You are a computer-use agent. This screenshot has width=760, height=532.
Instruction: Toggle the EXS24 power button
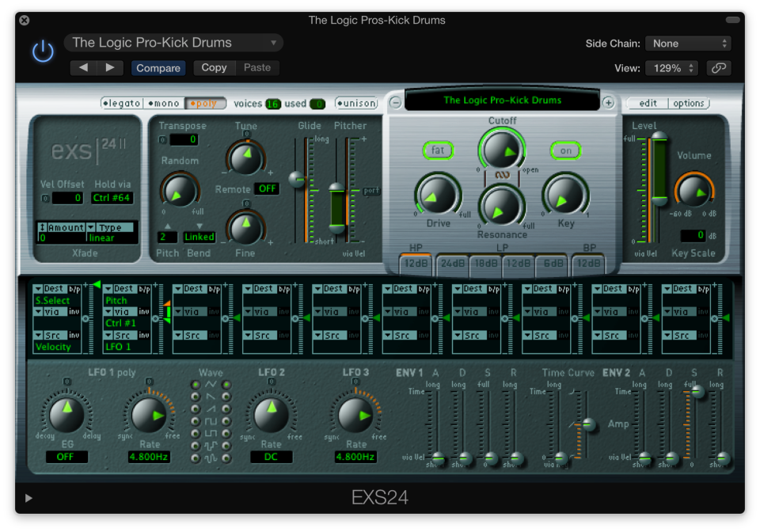point(41,49)
